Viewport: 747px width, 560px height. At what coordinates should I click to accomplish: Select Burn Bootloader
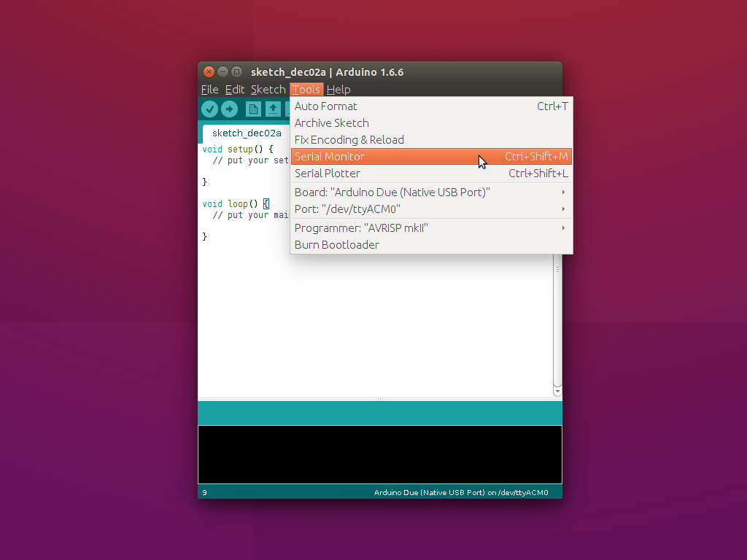(431, 245)
